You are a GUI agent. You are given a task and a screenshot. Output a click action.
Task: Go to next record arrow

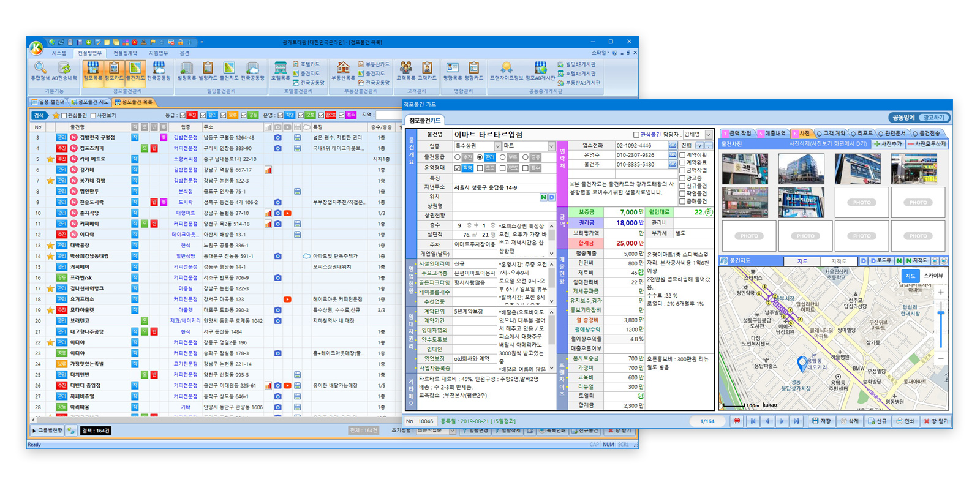point(782,421)
